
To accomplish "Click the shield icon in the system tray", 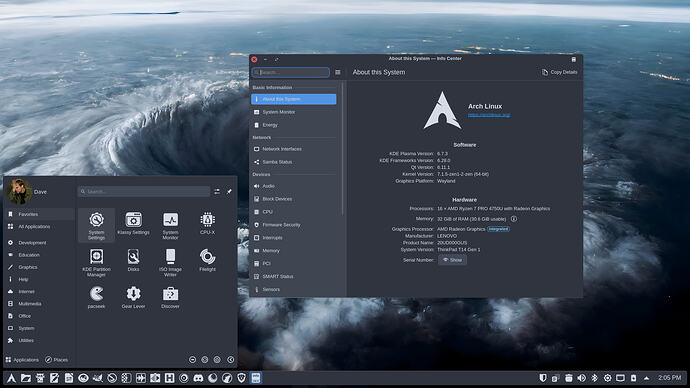I will 543,378.
